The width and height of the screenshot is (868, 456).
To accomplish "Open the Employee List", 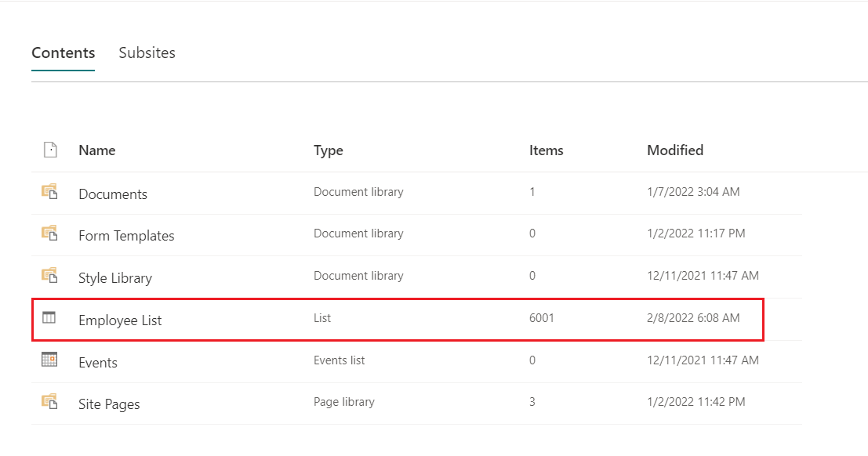I will [120, 320].
